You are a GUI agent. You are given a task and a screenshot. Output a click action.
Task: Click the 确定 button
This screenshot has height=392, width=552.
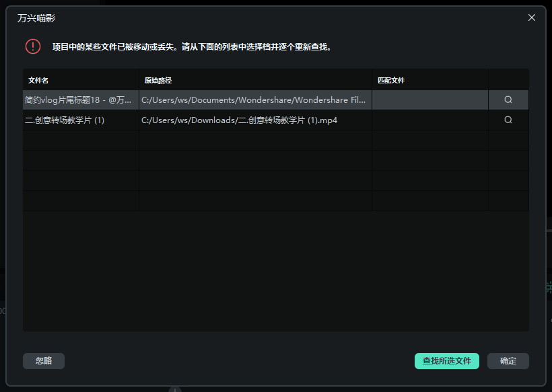coord(508,360)
